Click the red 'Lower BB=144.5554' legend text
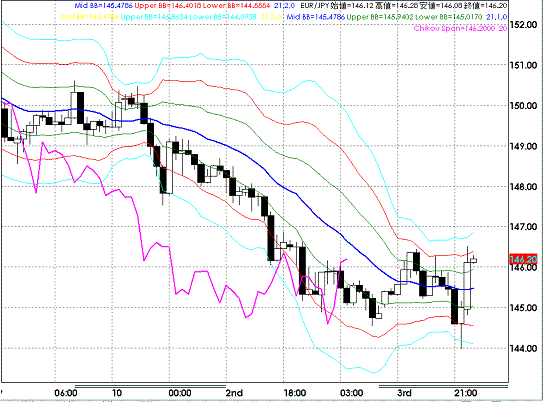This screenshot has height=402, width=543. pos(236,6)
